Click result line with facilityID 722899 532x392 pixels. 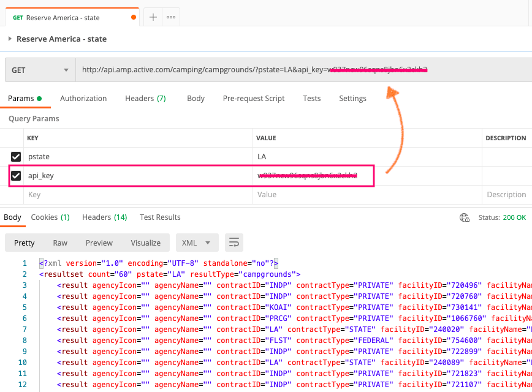click(294, 352)
